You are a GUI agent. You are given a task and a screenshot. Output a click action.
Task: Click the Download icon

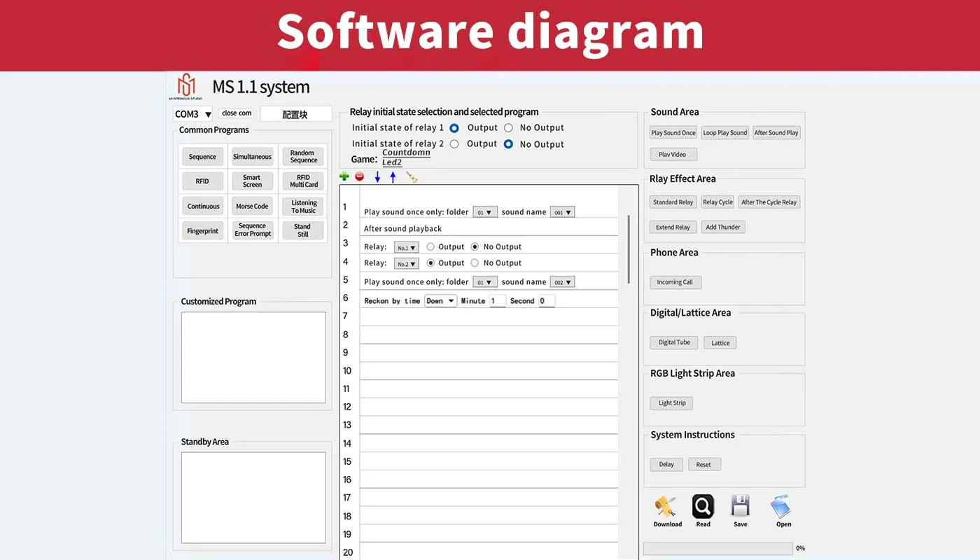click(666, 506)
